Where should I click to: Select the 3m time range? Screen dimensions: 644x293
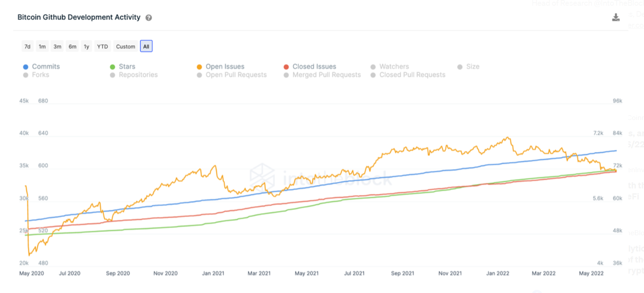(57, 46)
